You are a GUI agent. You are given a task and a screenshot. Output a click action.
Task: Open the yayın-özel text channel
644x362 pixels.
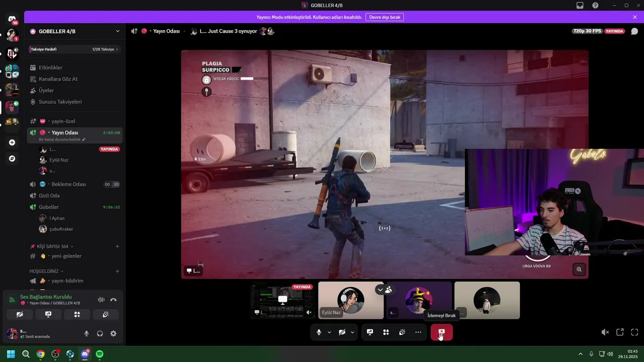tap(74, 121)
